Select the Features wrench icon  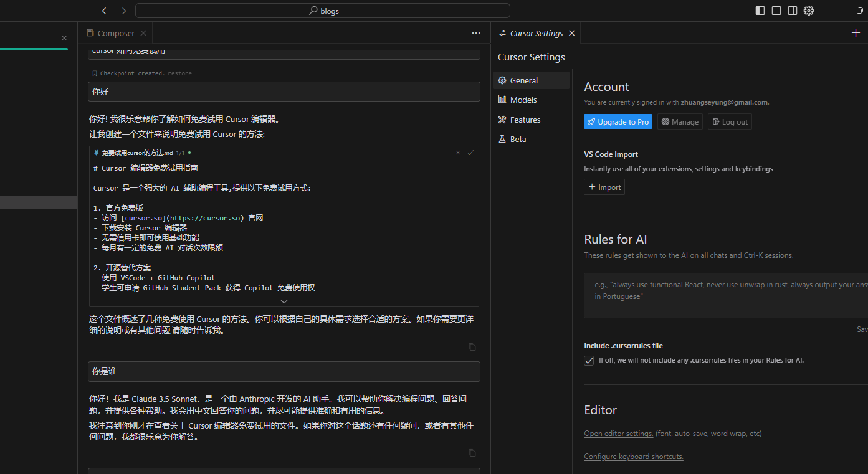(503, 119)
